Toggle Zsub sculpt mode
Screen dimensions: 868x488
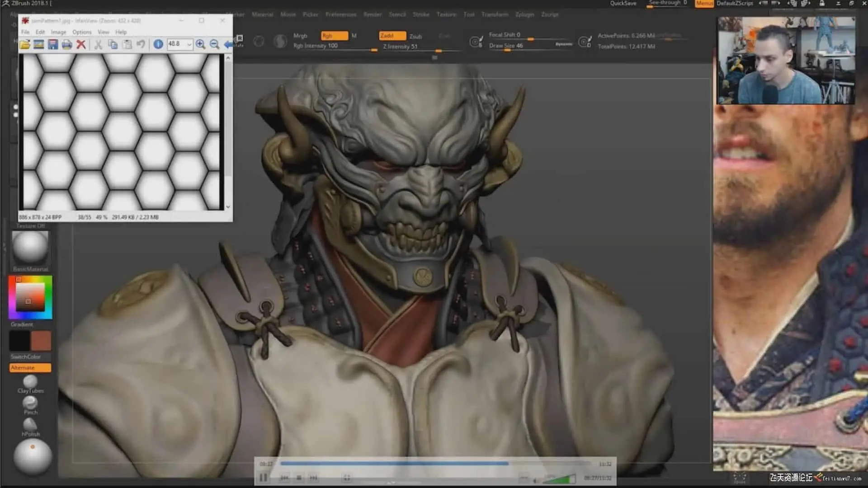pos(415,36)
